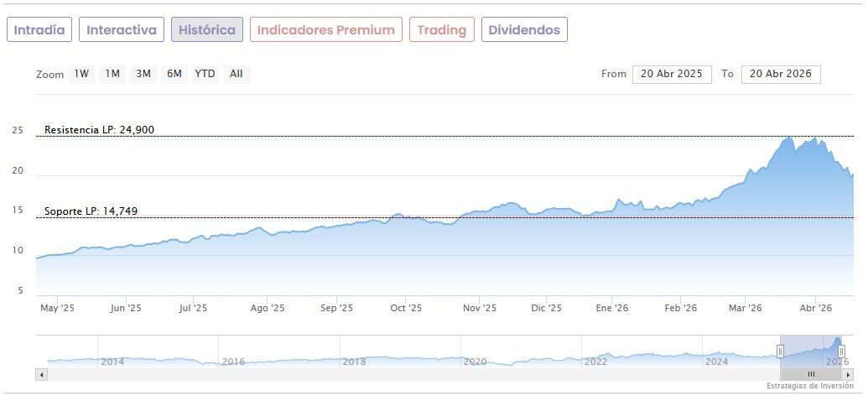This screenshot has width=868, height=401.
Task: Click the To date field
Action: click(781, 74)
